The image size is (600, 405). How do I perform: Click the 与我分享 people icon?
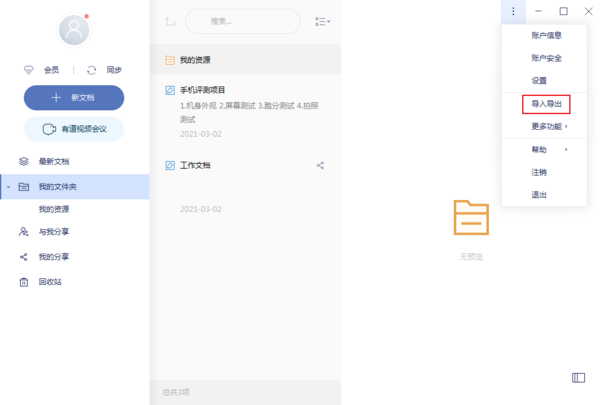[24, 232]
